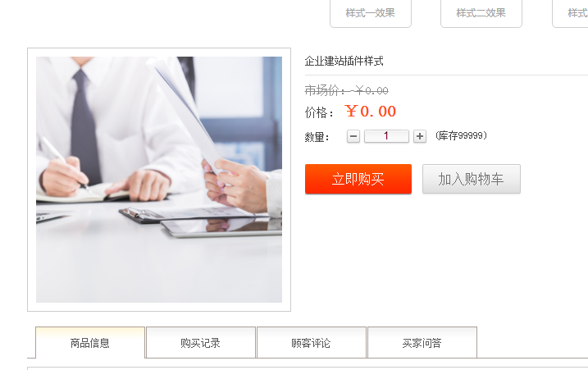Screen dimensions: 588x370
Task: Click the 数量 quantity label
Action: click(x=317, y=137)
